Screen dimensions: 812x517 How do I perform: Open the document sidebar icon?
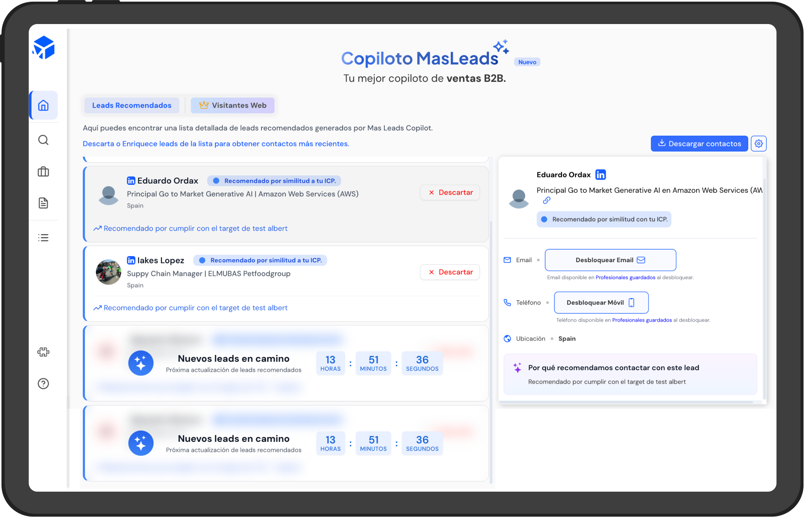pos(43,203)
